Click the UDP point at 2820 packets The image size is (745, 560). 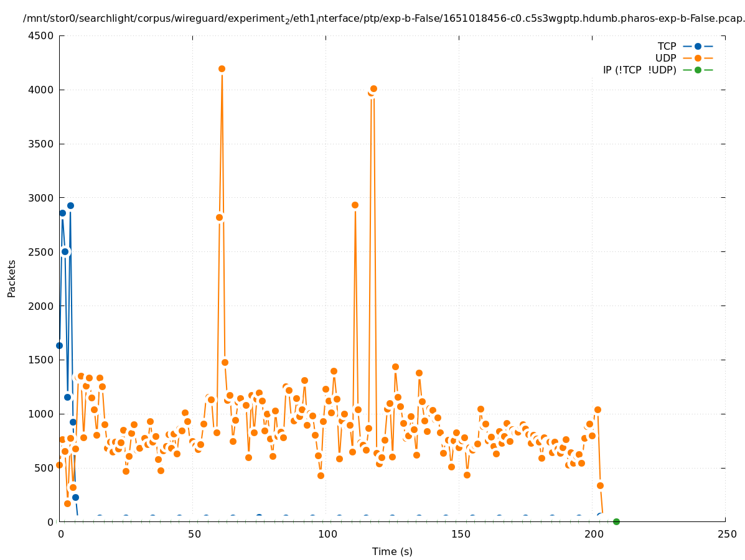219,217
